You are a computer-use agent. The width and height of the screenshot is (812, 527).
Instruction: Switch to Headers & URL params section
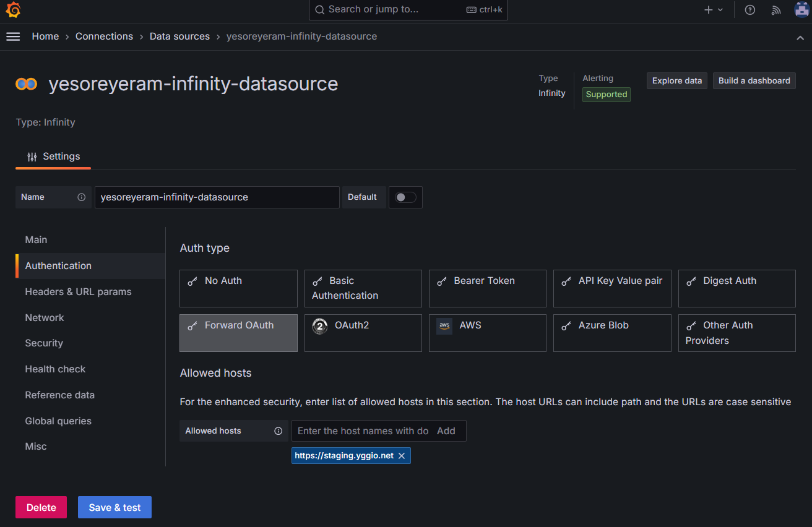pyautogui.click(x=78, y=291)
